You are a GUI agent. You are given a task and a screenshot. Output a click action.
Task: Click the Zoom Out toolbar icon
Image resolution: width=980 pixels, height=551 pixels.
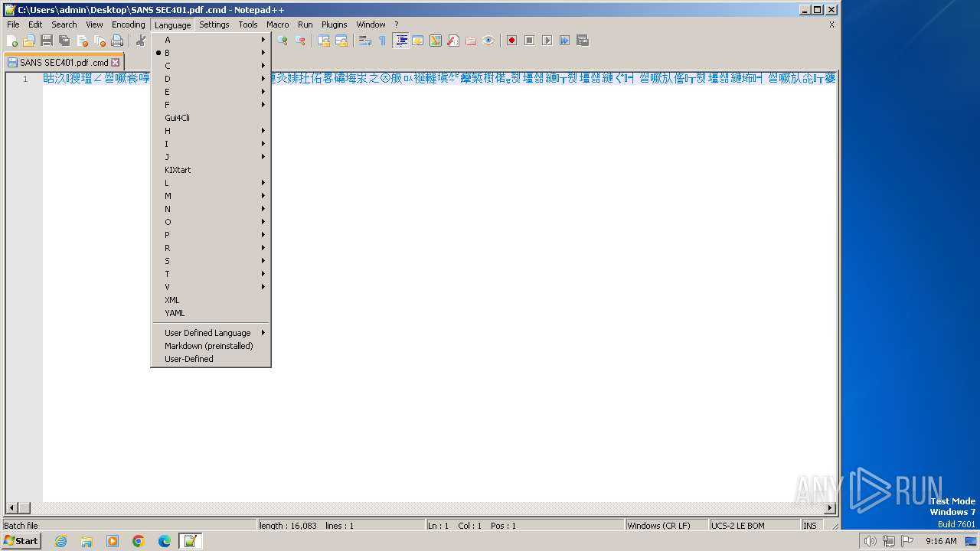(x=300, y=41)
